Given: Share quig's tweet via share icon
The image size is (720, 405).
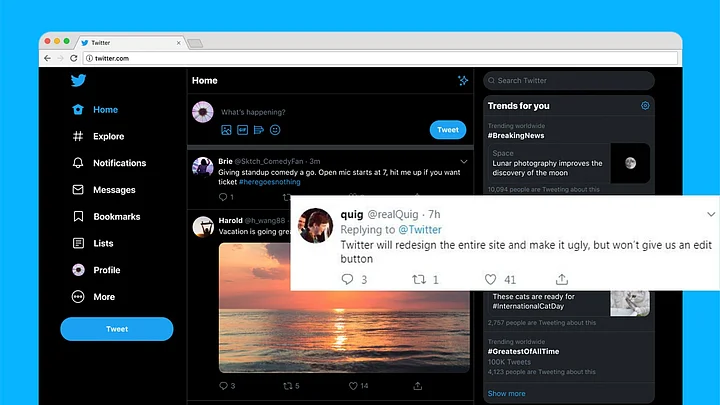Looking at the screenshot, I should (562, 280).
